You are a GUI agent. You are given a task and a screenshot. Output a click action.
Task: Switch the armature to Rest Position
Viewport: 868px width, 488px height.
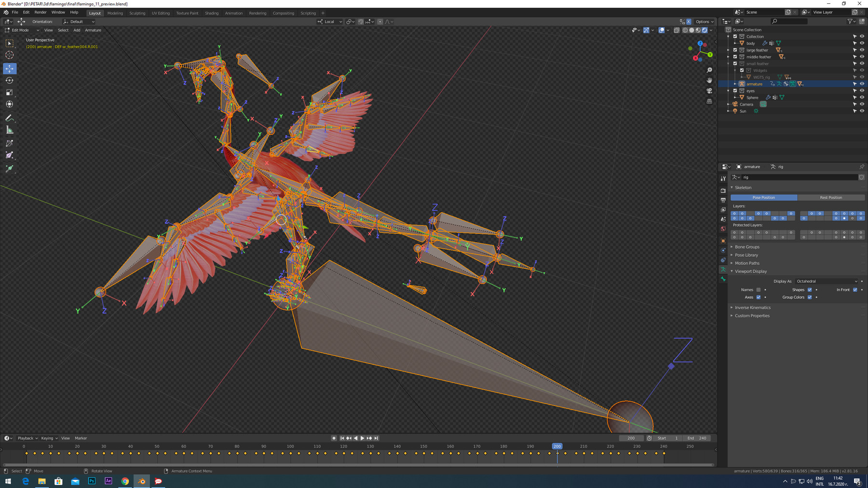tap(831, 198)
